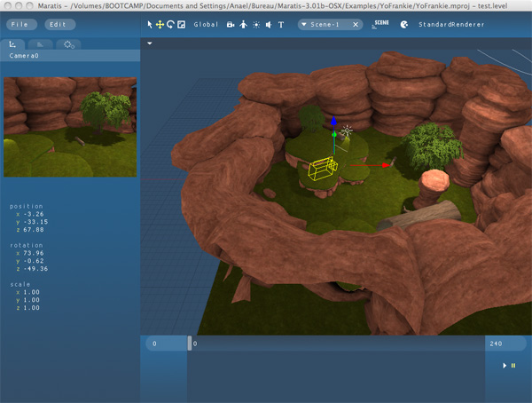This screenshot has height=403, width=532.
Task: Click the blue Z-axis gizmo arrow
Action: coord(334,121)
